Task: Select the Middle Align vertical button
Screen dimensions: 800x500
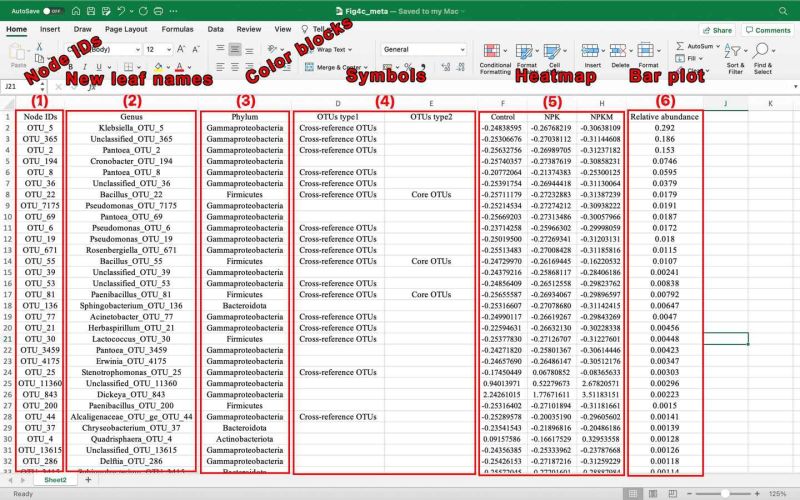Action: (x=235, y=49)
